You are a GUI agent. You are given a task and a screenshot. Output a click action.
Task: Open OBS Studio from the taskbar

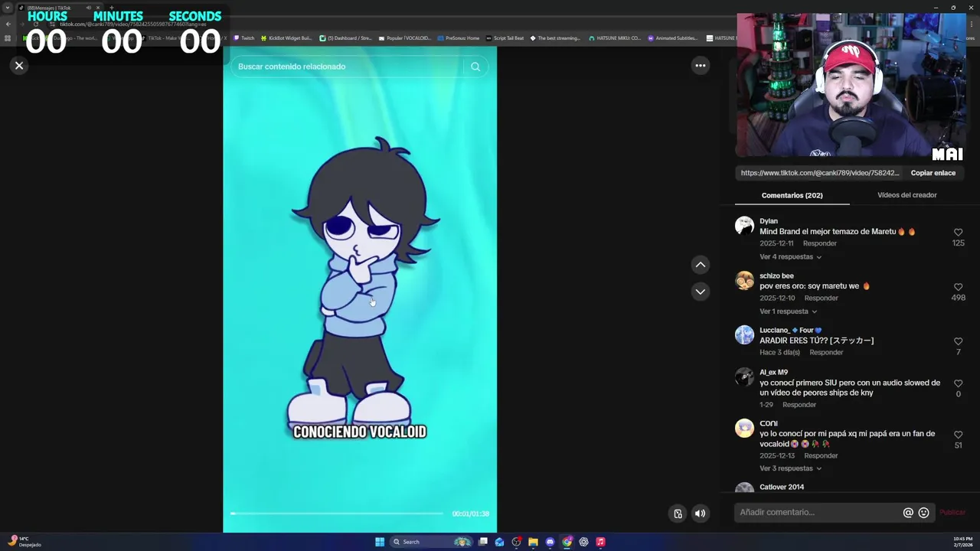517,542
